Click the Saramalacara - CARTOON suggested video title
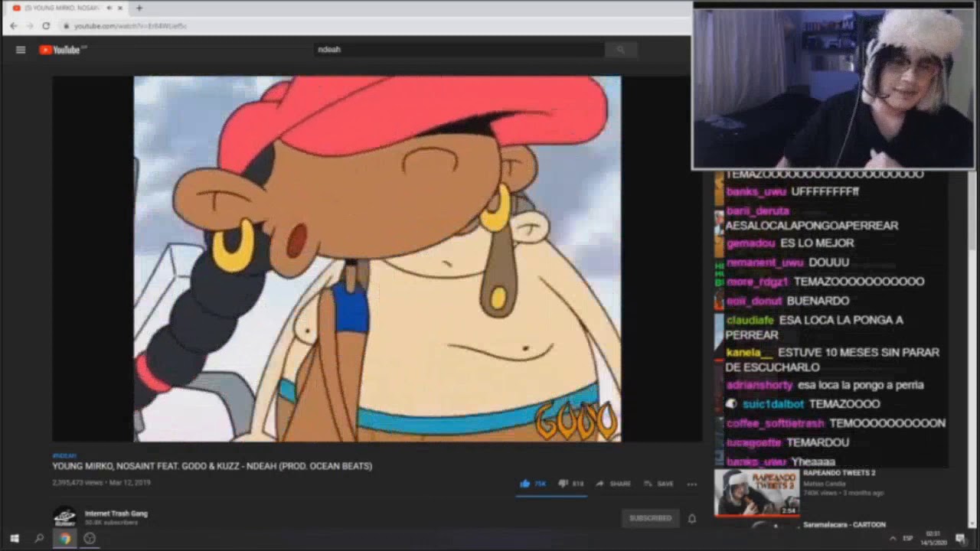The height and width of the screenshot is (551, 980). click(844, 525)
